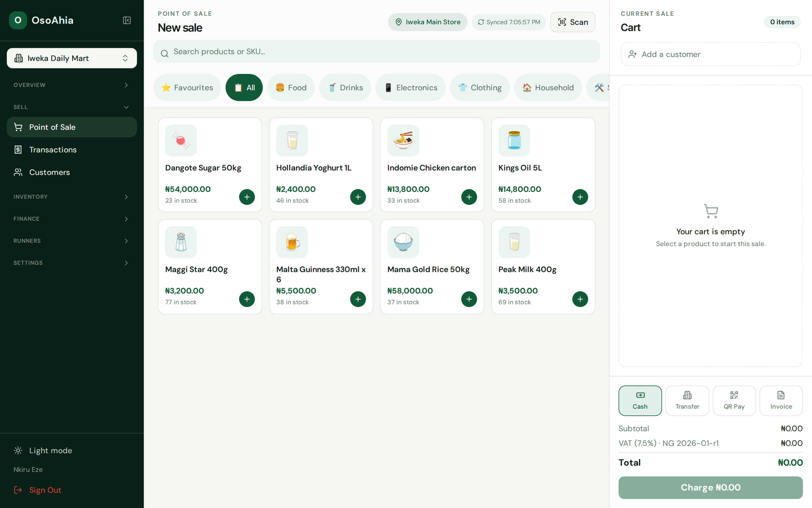Select QR Pay payment method
This screenshot has height=508, width=812.
pos(734,400)
